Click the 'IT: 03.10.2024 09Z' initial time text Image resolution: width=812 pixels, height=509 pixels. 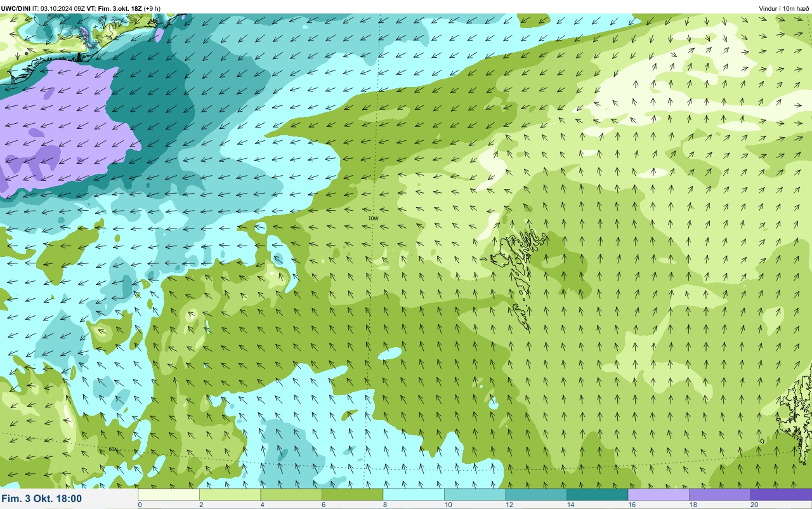click(59, 8)
